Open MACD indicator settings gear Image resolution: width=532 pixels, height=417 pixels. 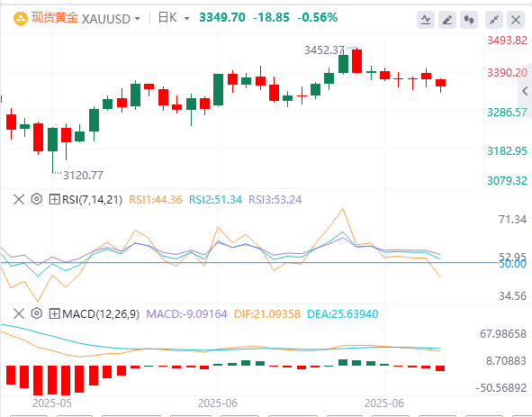point(37,313)
